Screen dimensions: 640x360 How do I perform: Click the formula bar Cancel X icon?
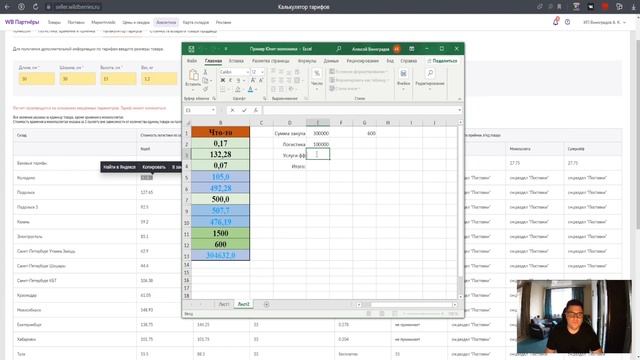coord(232,110)
